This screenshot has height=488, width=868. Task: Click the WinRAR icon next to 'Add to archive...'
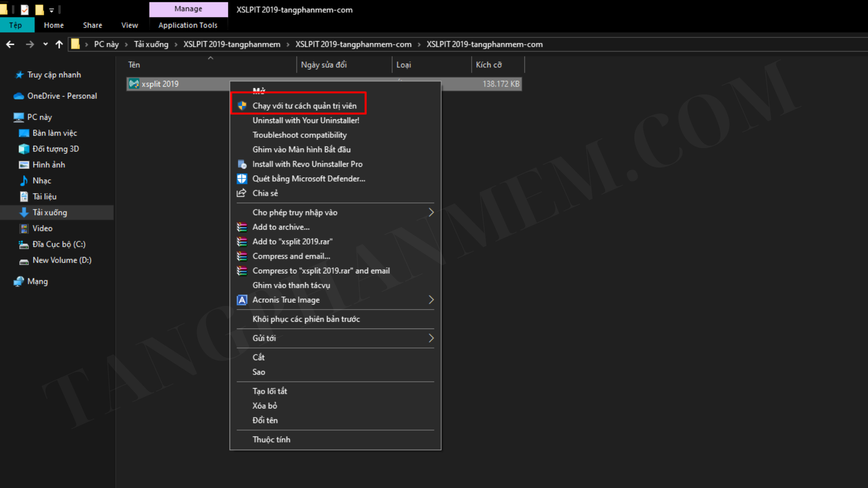[x=242, y=227]
